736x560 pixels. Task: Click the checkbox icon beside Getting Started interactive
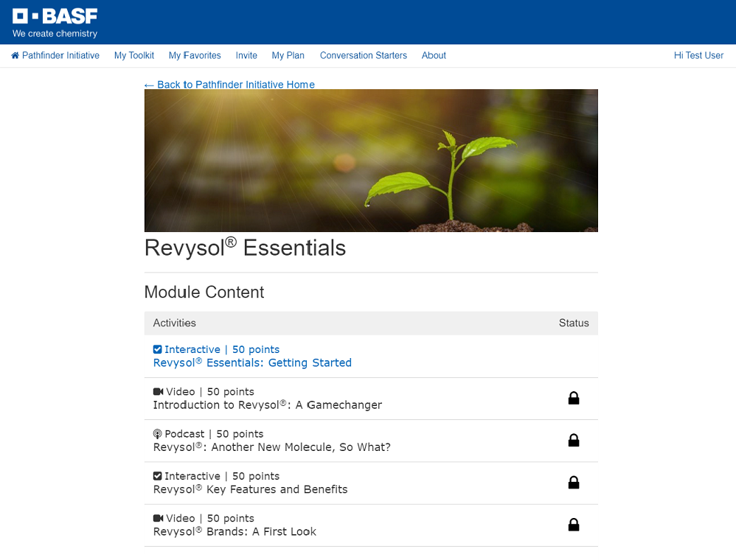coord(157,349)
